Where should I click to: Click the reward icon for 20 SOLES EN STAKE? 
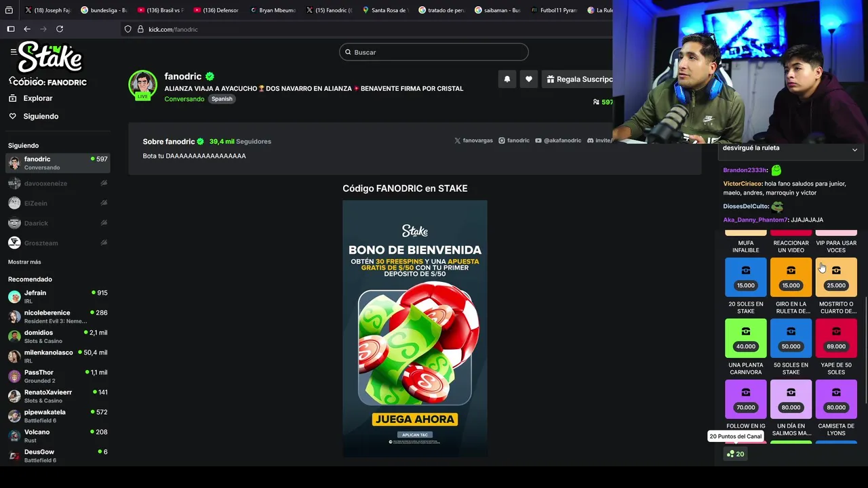745,278
